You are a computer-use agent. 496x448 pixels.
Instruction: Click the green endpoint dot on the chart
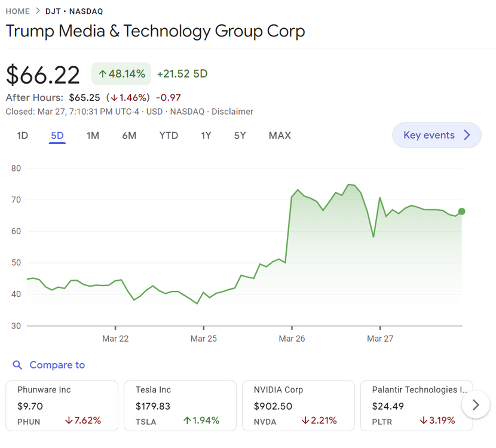pos(461,211)
